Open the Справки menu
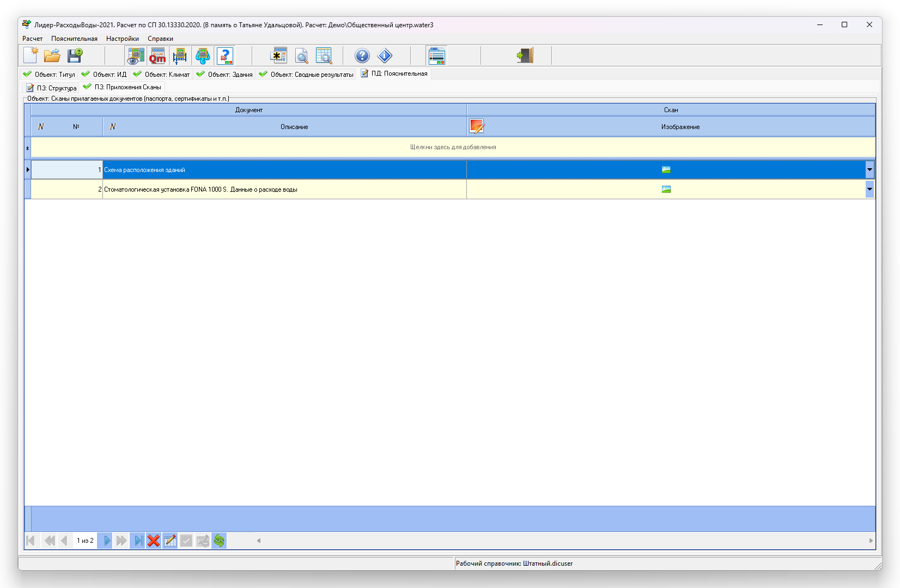 click(161, 39)
